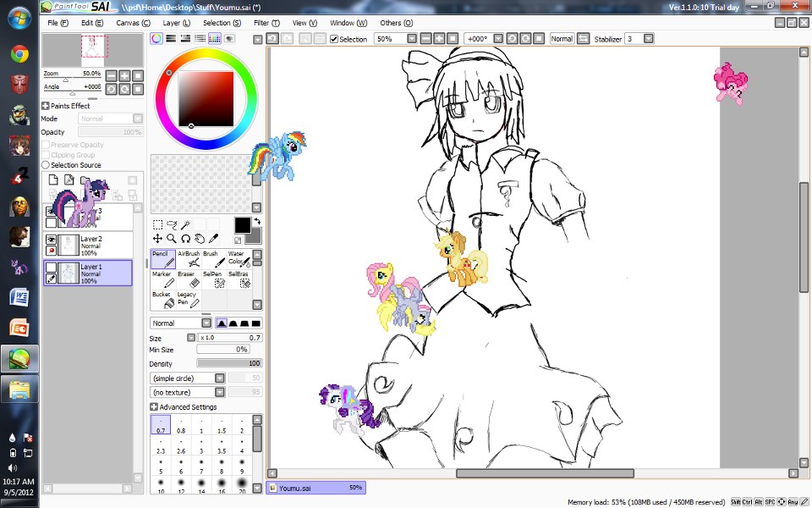Pick brush size 2.3 preset

[161, 445]
